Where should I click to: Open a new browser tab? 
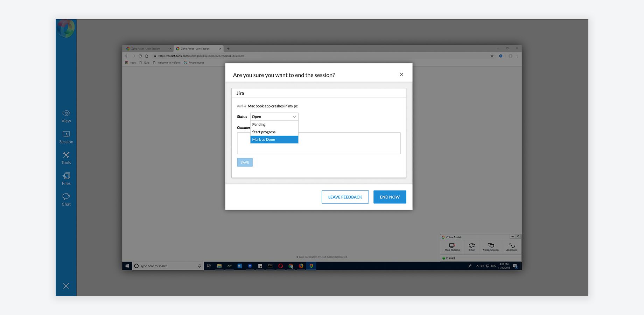[228, 49]
